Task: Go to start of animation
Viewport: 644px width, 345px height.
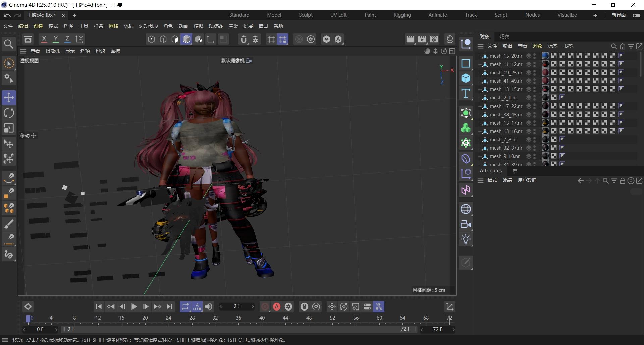Action: (x=99, y=306)
